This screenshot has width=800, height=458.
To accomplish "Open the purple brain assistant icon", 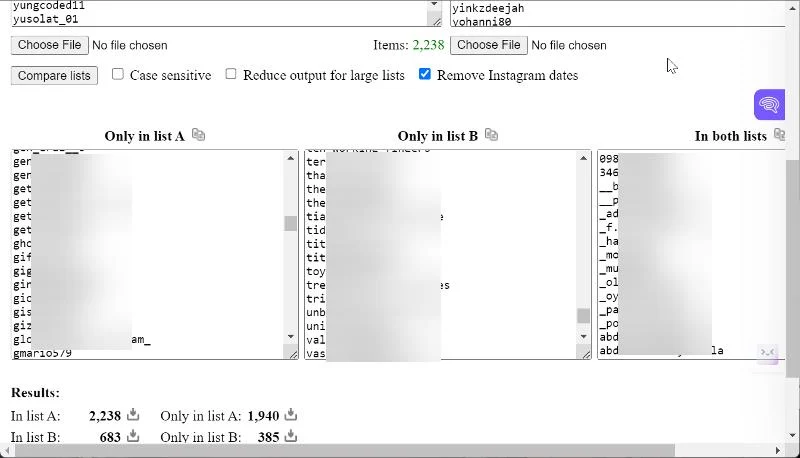I will point(769,105).
